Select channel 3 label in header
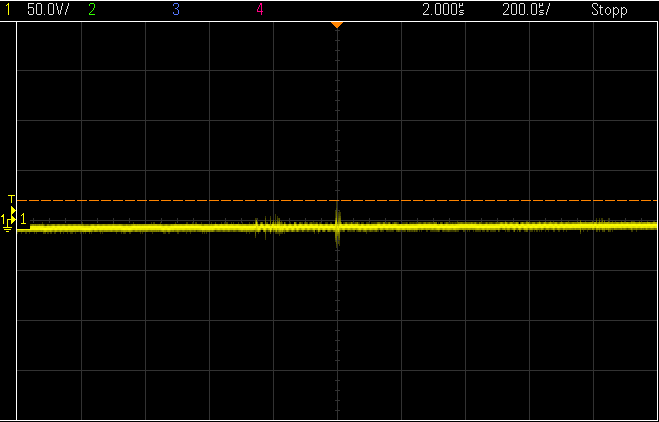The image size is (659, 422). 176,10
